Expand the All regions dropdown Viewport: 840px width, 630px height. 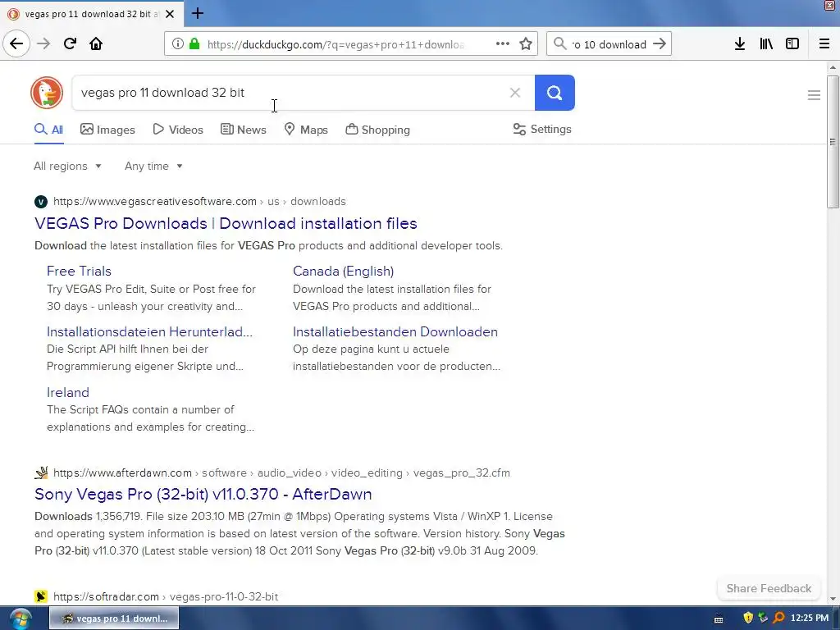[x=67, y=166]
